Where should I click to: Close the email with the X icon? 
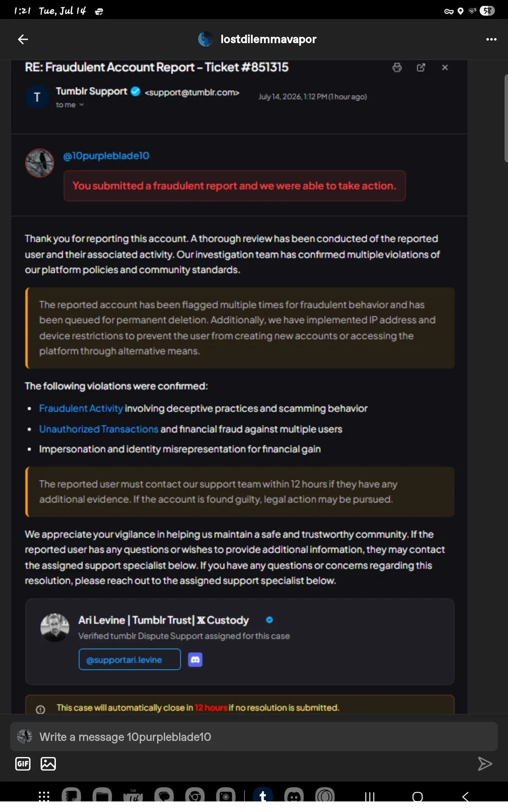coord(445,68)
